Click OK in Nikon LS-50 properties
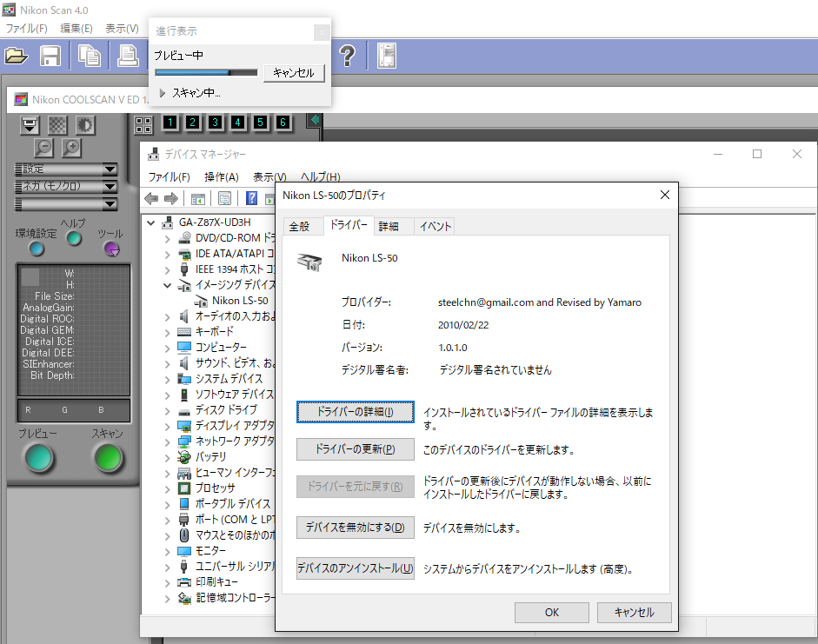 click(552, 613)
